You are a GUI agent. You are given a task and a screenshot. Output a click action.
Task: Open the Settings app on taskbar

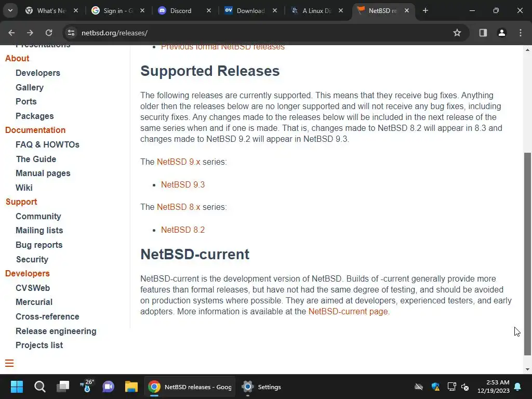[262, 387]
